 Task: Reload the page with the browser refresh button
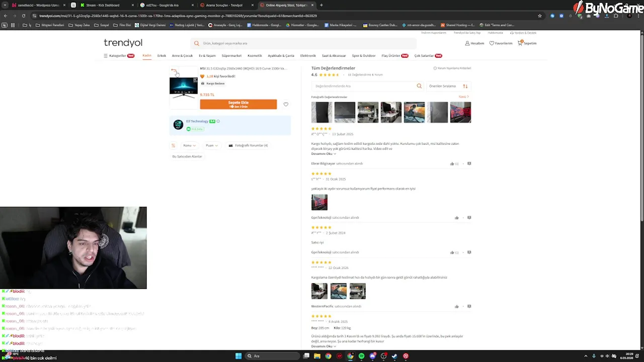click(24, 16)
